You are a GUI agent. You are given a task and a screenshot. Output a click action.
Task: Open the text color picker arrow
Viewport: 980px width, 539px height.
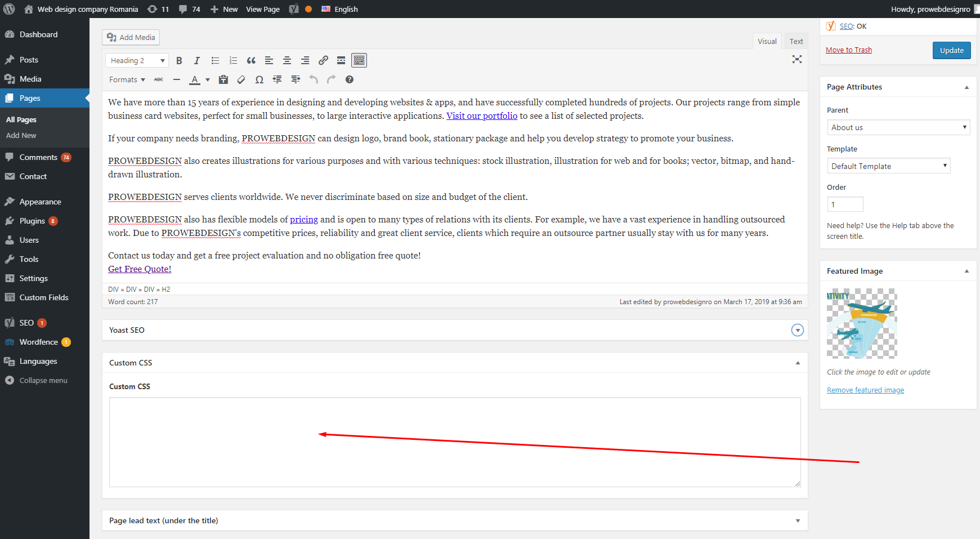(x=208, y=79)
